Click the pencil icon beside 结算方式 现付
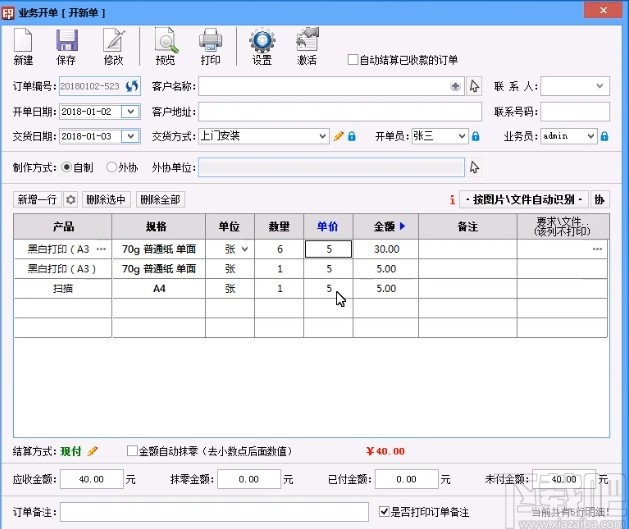 (x=93, y=451)
